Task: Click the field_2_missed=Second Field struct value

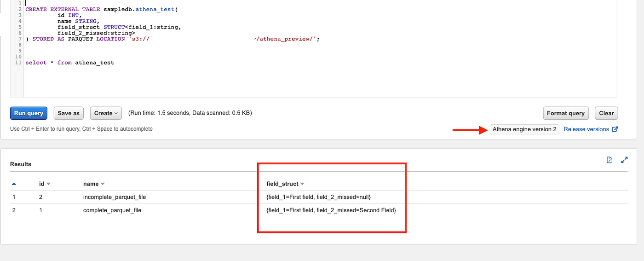Action: [x=331, y=210]
